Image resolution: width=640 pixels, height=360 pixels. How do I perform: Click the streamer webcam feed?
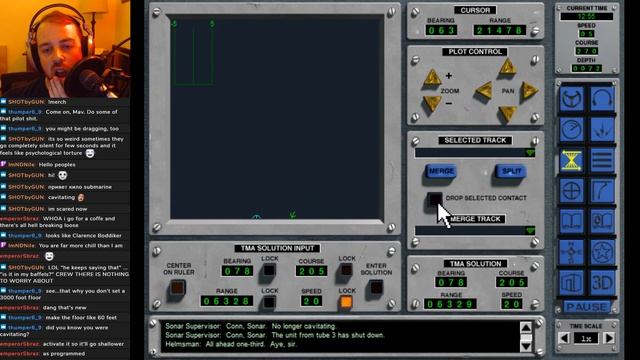(65, 49)
